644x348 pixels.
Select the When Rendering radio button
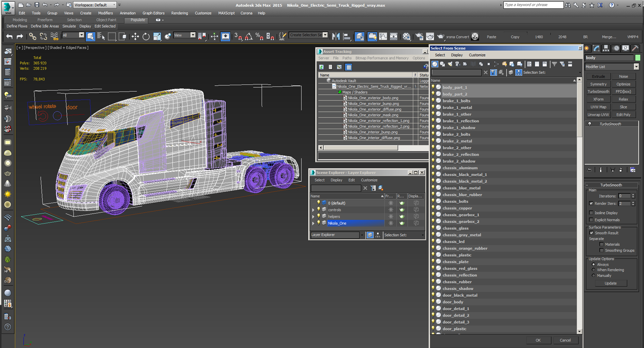click(594, 270)
